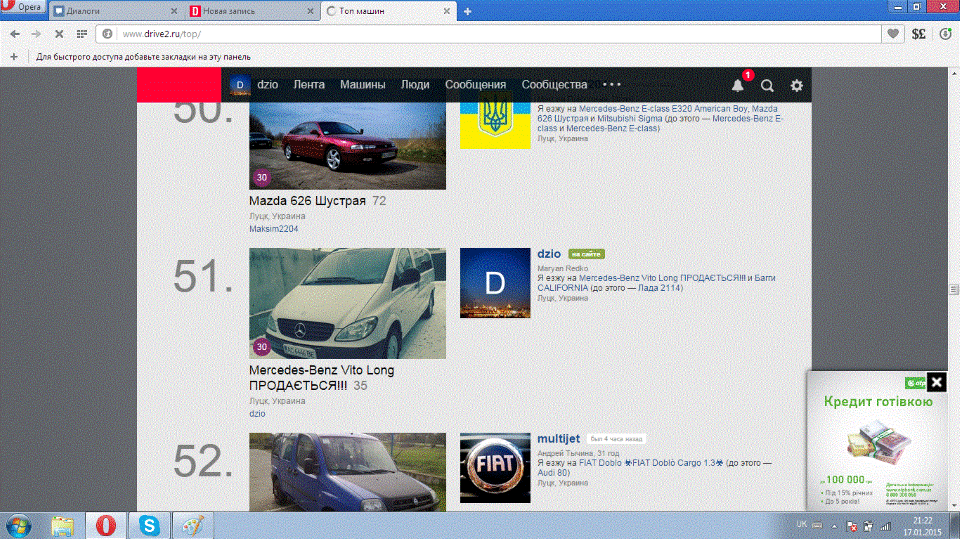Open dzio profile in site header
This screenshot has height=539, width=960.
pyautogui.click(x=254, y=85)
